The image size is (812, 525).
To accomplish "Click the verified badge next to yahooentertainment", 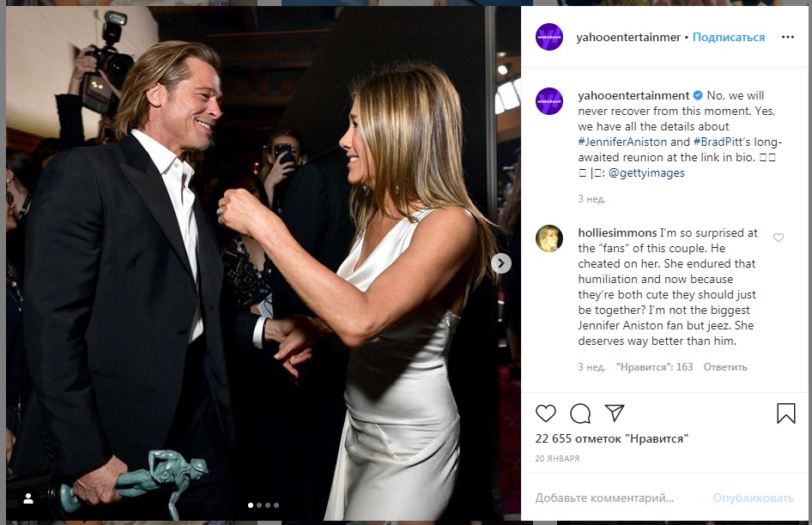I will 698,95.
